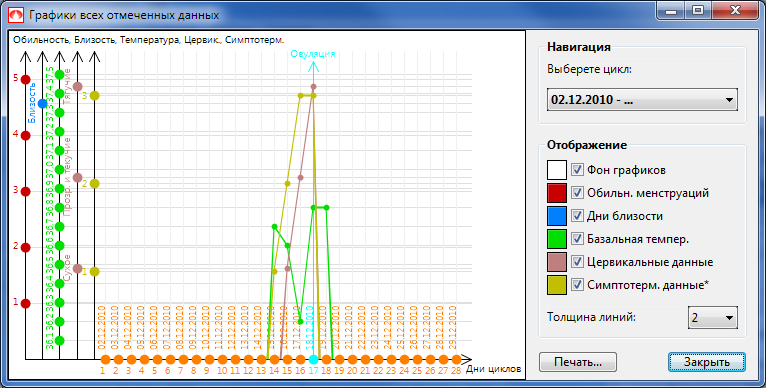Click the green temperature point on day 18
The height and width of the screenshot is (388, 766).
[326, 208]
